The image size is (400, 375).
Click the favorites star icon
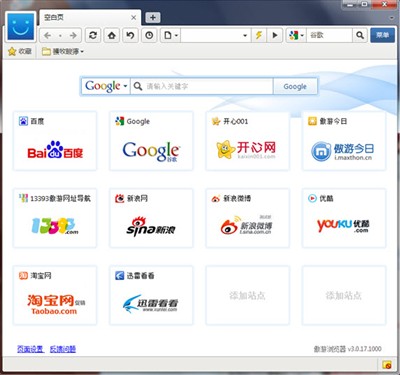12,51
